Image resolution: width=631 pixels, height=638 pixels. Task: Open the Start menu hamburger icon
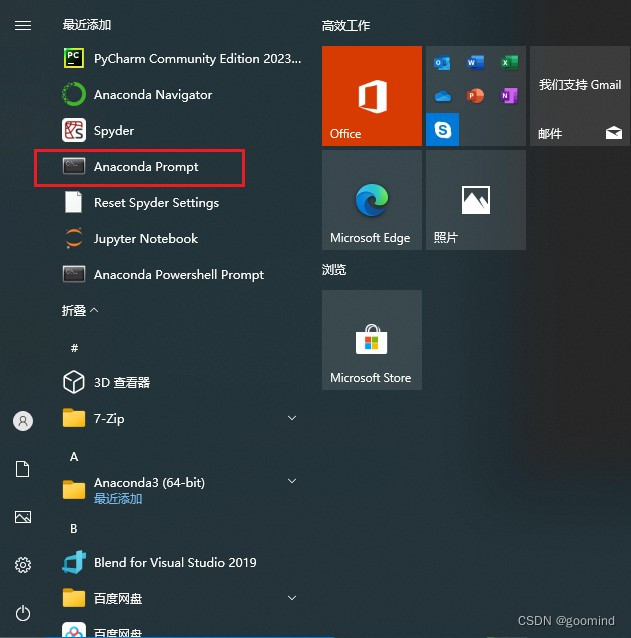click(23, 26)
